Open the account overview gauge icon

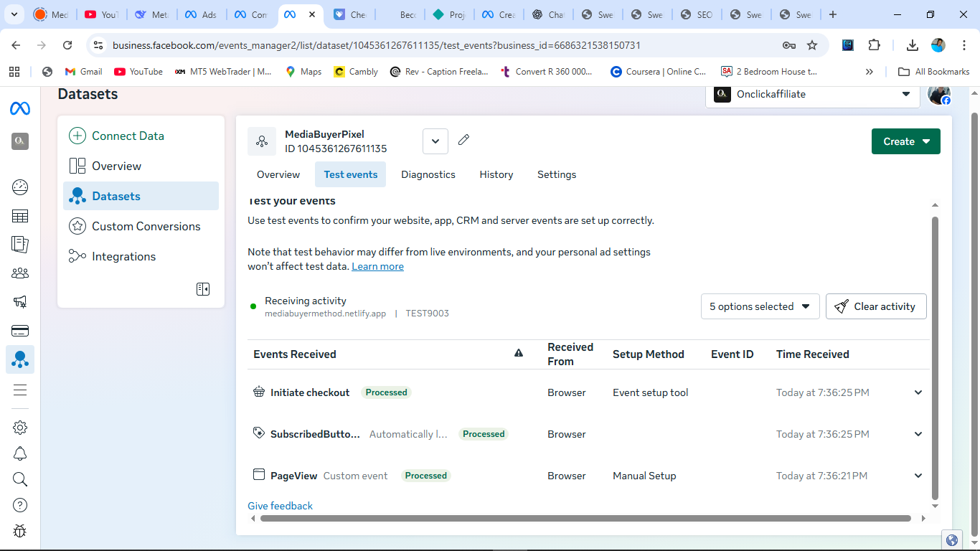click(20, 187)
